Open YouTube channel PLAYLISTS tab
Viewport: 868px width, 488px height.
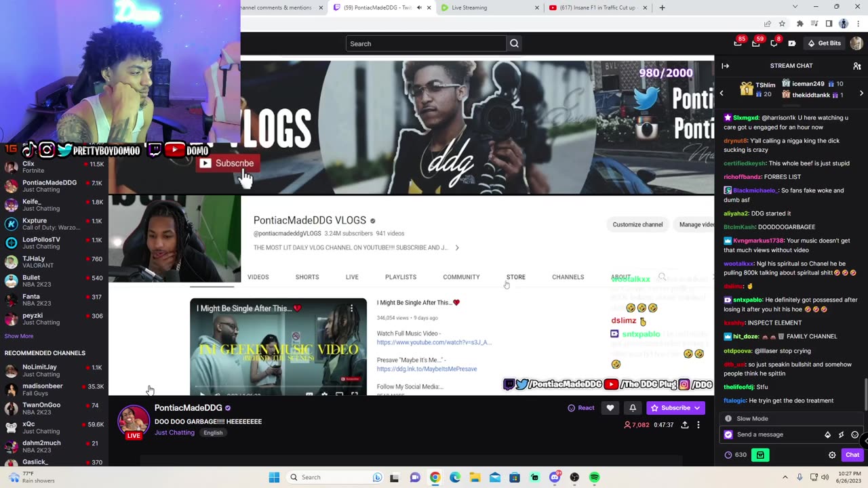pyautogui.click(x=401, y=277)
